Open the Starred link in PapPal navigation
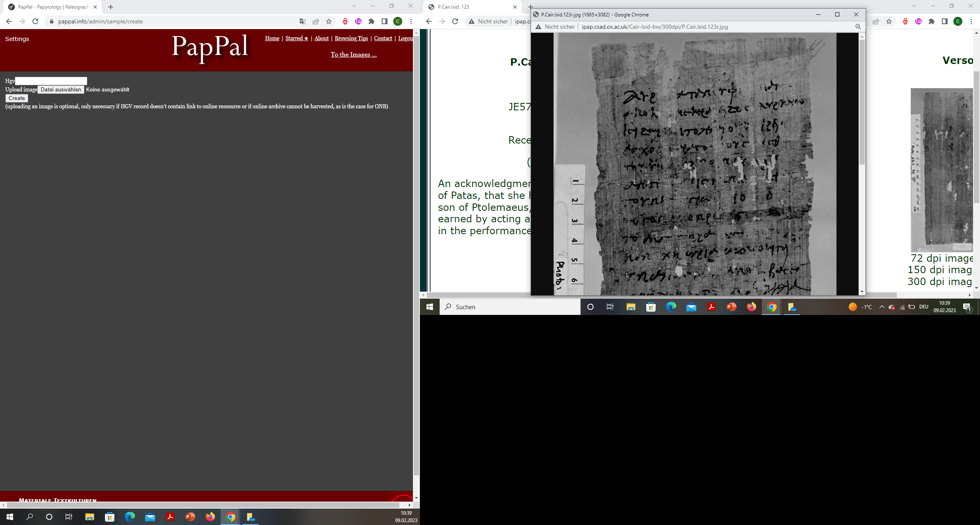The image size is (980, 525). tap(297, 38)
